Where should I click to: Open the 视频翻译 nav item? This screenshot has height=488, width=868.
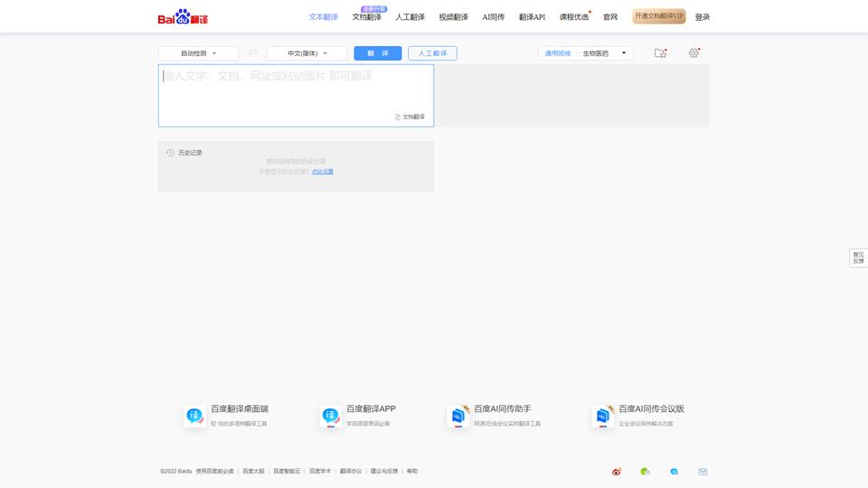(453, 17)
